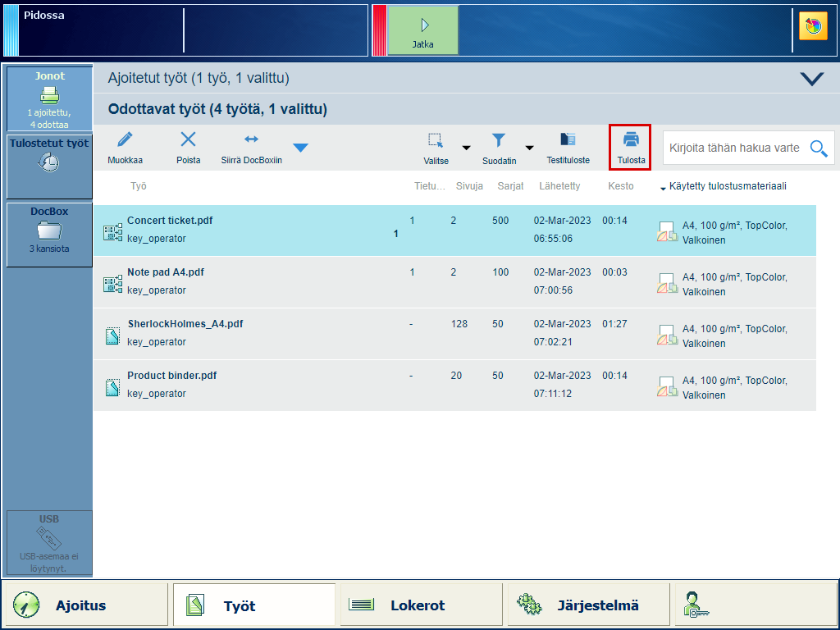Sort by Tietu... column header

[429, 186]
